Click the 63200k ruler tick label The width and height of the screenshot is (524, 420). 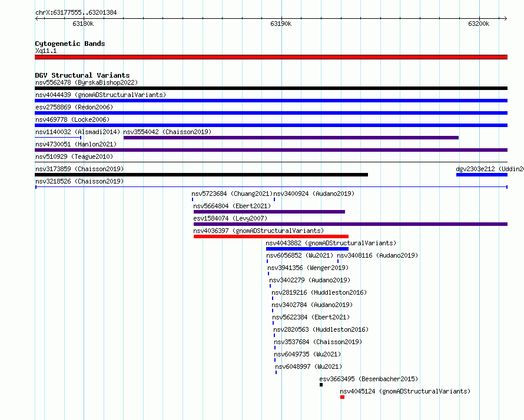tap(479, 24)
